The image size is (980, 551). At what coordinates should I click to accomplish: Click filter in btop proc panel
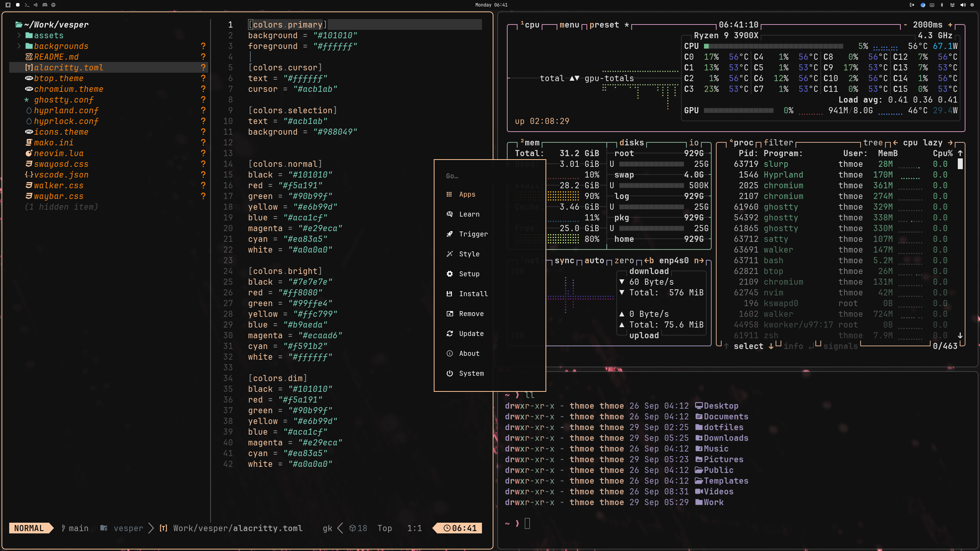click(778, 143)
